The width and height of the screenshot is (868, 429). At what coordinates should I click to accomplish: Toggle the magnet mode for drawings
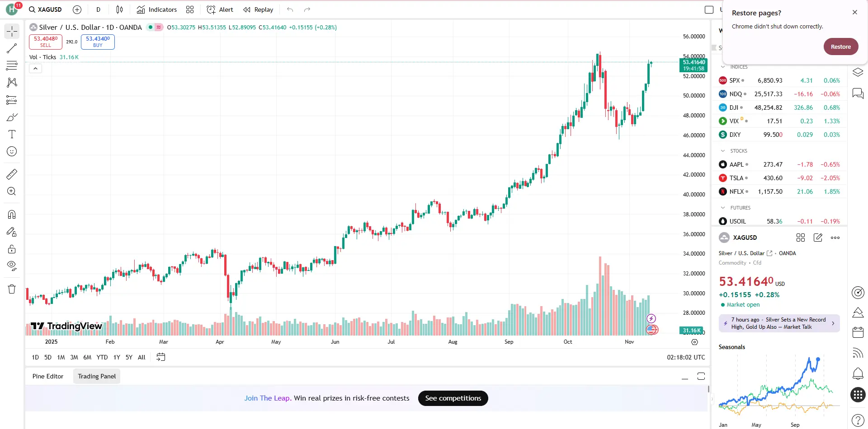click(x=12, y=214)
